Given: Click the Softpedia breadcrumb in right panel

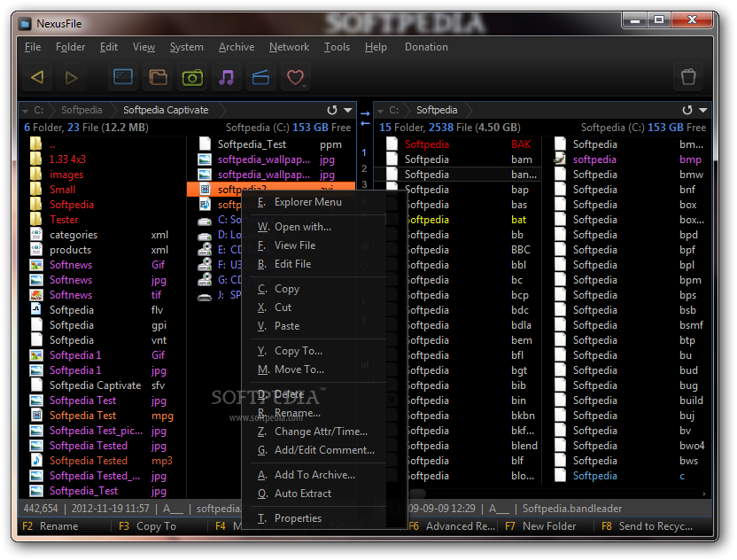Looking at the screenshot, I should [437, 110].
